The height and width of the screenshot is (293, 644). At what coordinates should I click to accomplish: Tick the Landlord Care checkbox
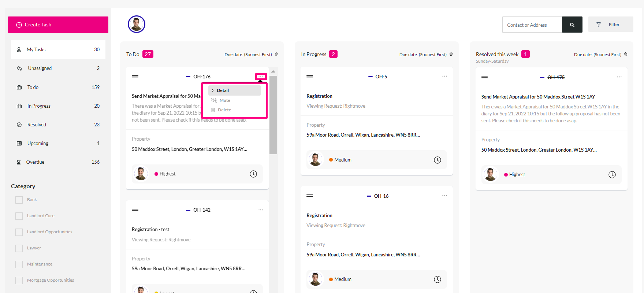pos(19,216)
